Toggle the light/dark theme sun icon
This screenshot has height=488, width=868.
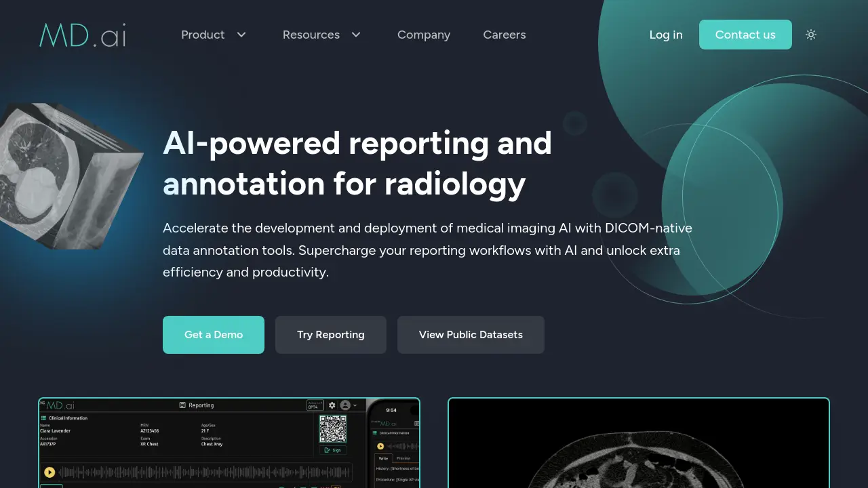click(x=811, y=35)
